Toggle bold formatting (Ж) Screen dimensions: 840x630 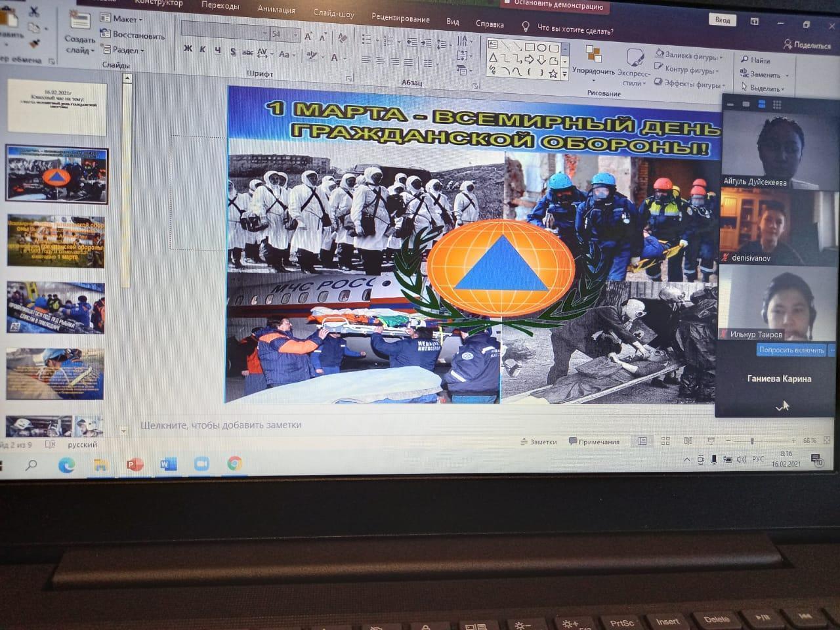point(188,49)
